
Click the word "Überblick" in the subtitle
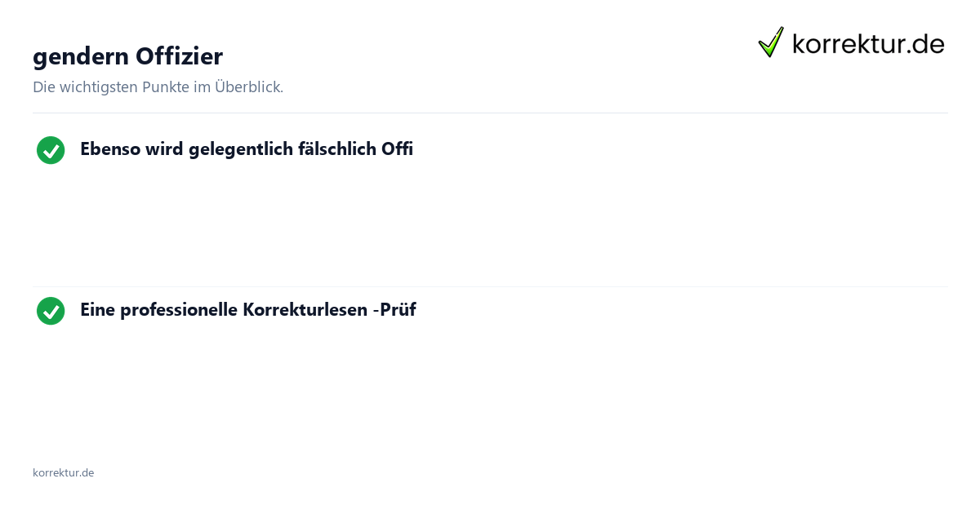(247, 87)
